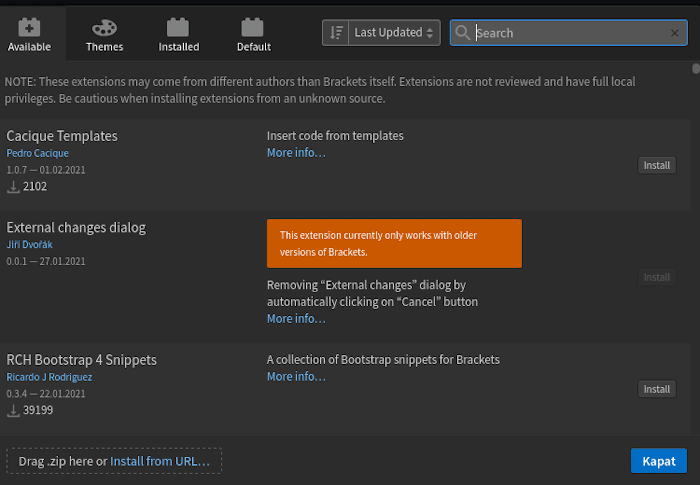
Task: Click version text 0.3.4 — 22.01.2021
Action: 46,394
